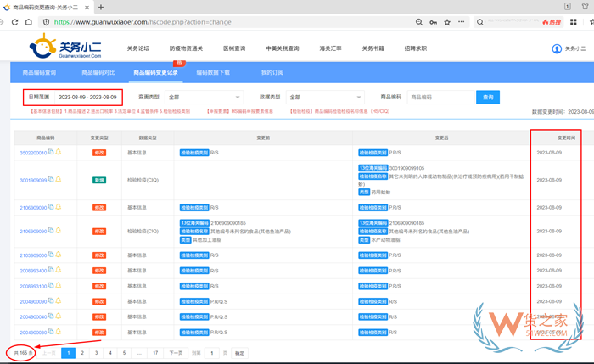
Task: Copy code 3001909099 with its copy icon
Action: coord(51,179)
